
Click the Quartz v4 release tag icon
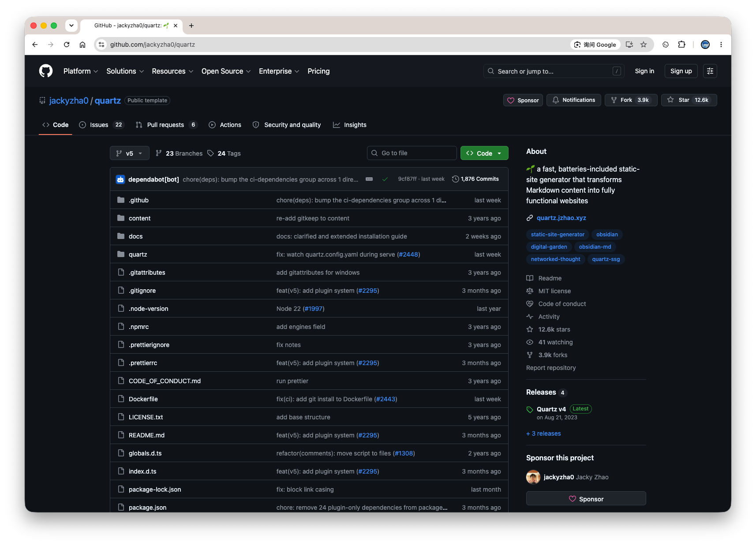(530, 410)
